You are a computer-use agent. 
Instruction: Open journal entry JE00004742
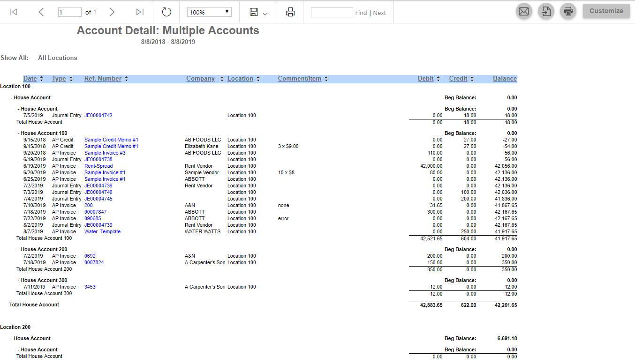click(98, 115)
